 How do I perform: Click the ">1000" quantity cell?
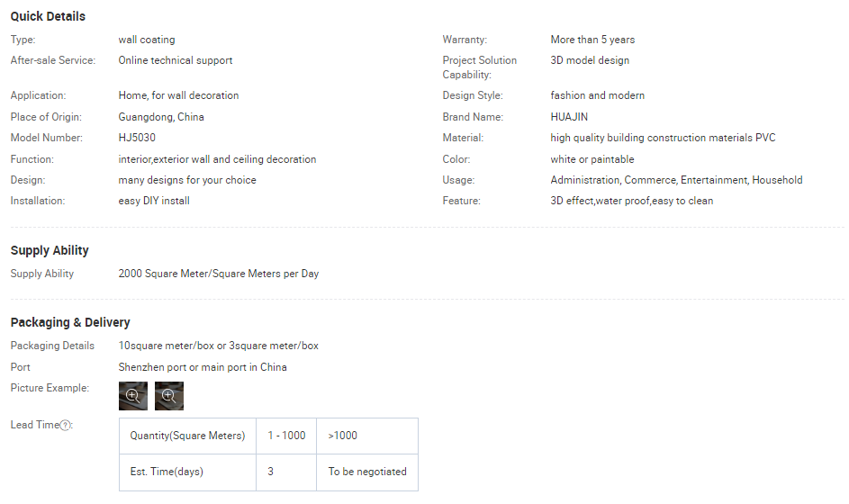343,436
